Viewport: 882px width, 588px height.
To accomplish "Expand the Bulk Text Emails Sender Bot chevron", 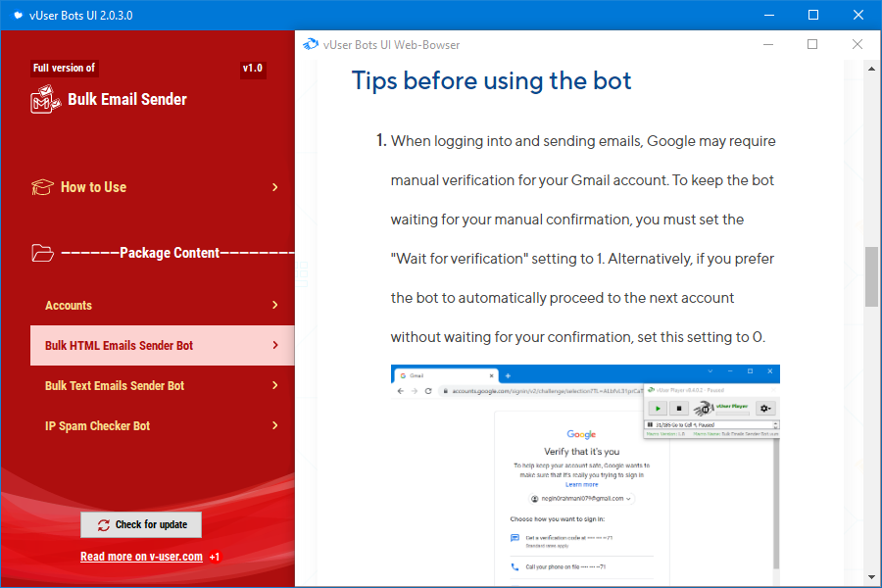I will pyautogui.click(x=275, y=385).
